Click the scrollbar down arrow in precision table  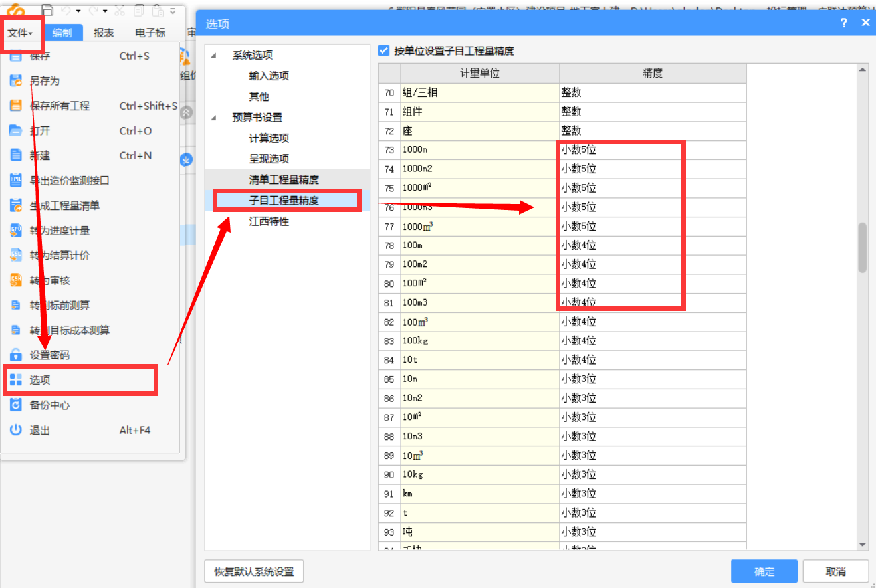[863, 545]
